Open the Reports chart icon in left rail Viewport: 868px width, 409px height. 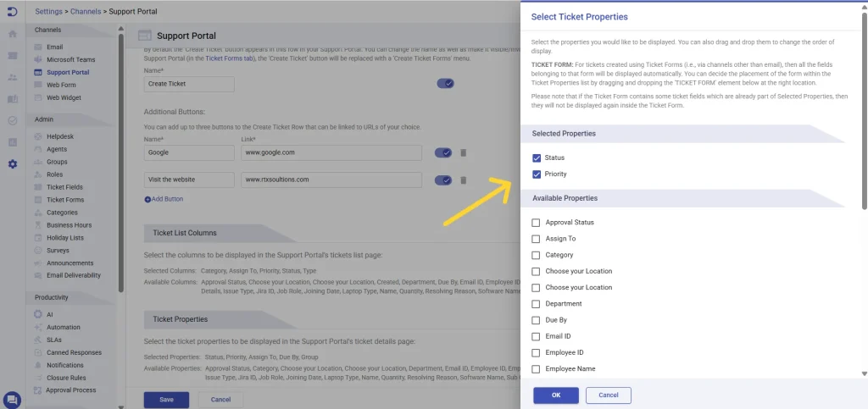12,142
